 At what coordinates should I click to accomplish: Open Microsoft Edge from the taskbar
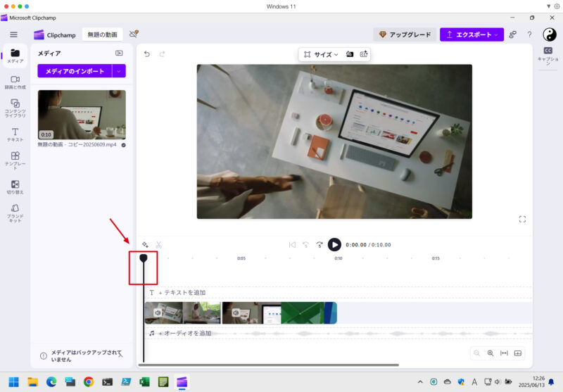coord(51,381)
